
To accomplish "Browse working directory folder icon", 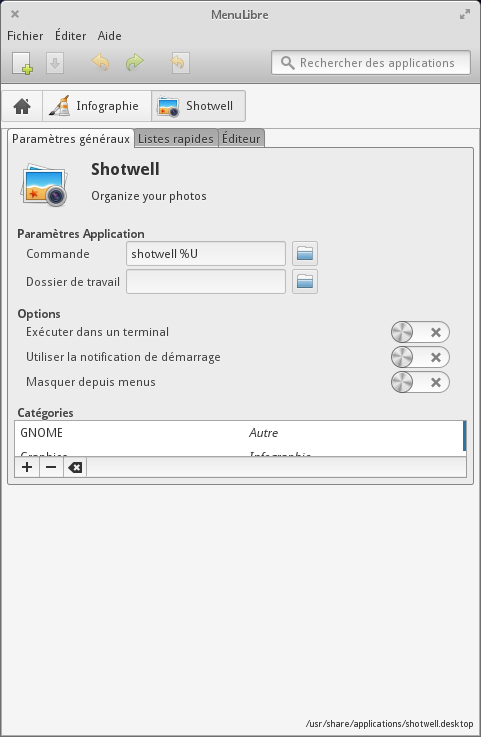I will (x=305, y=282).
